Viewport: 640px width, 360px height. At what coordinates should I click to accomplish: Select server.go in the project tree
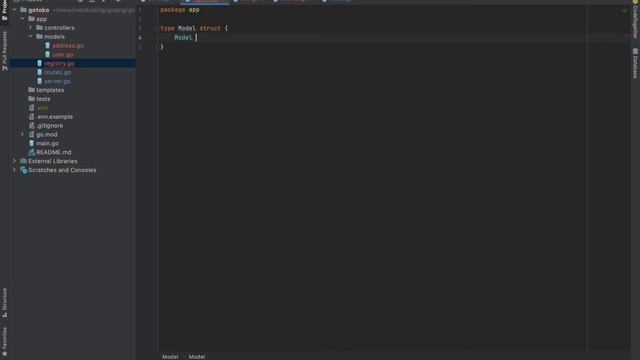pos(57,81)
